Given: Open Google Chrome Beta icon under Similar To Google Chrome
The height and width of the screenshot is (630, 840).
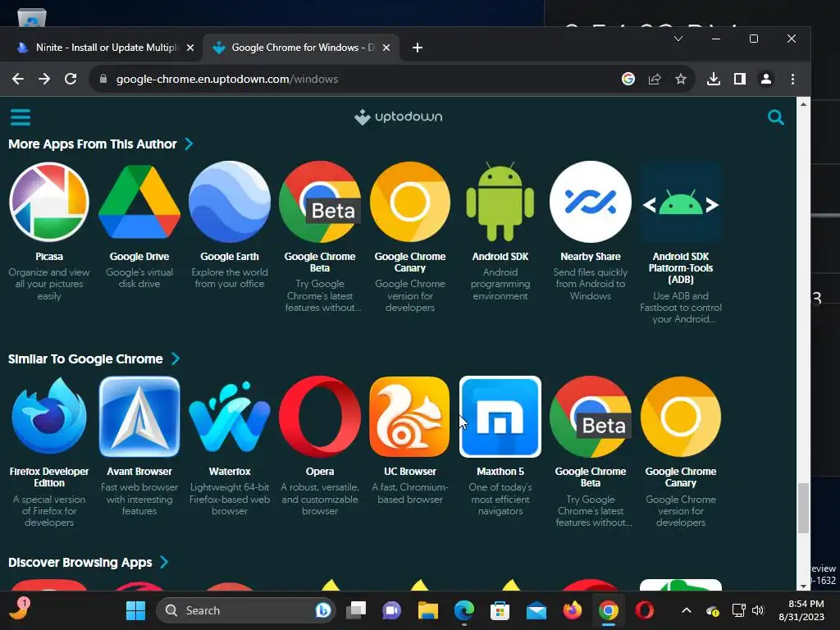Looking at the screenshot, I should [591, 417].
